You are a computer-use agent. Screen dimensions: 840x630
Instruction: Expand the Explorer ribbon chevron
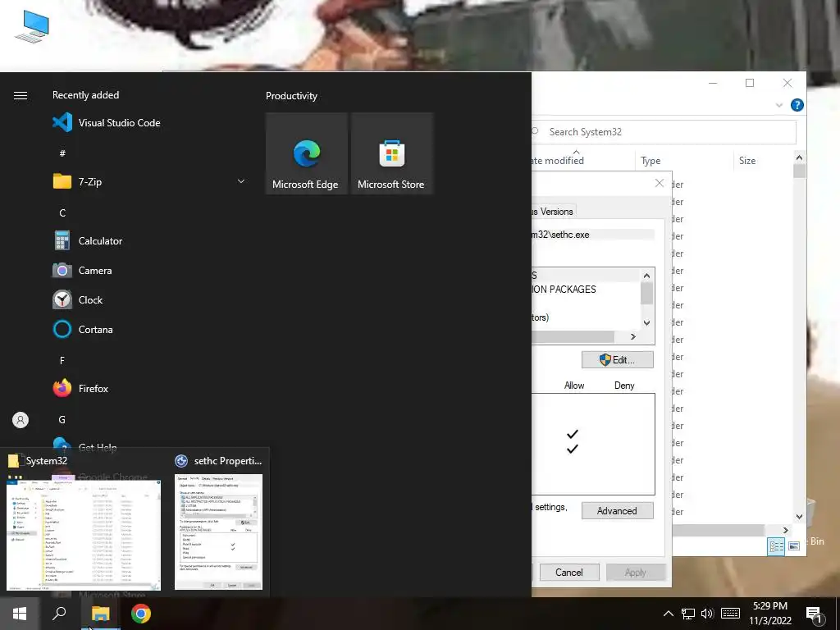click(x=779, y=105)
